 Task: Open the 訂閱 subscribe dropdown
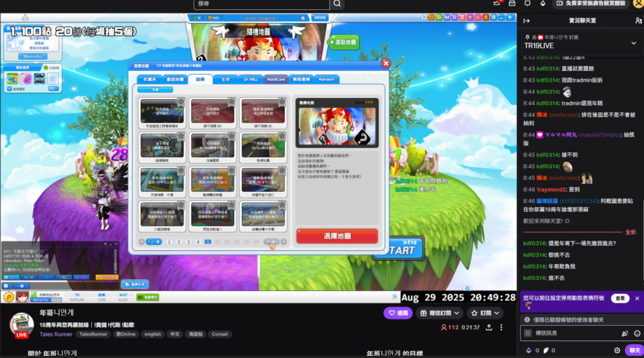(x=485, y=313)
